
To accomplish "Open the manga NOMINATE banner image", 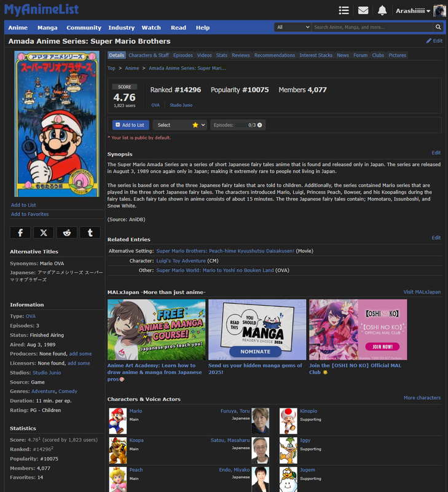I will point(257,330).
